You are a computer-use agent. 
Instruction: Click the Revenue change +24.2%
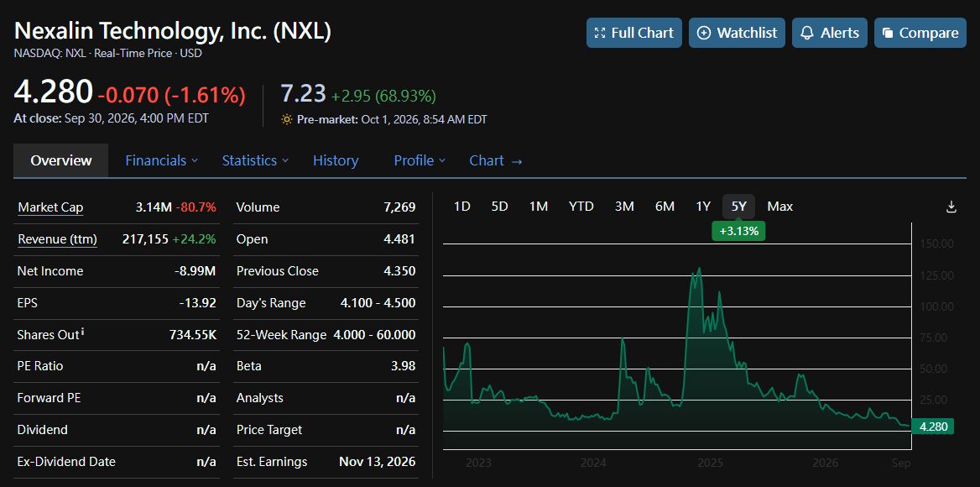(195, 238)
